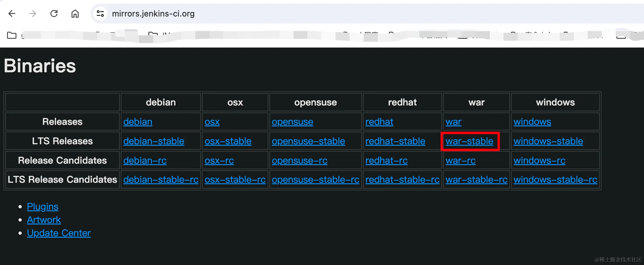
Task: Reload the page with the refresh icon
Action: (54, 14)
